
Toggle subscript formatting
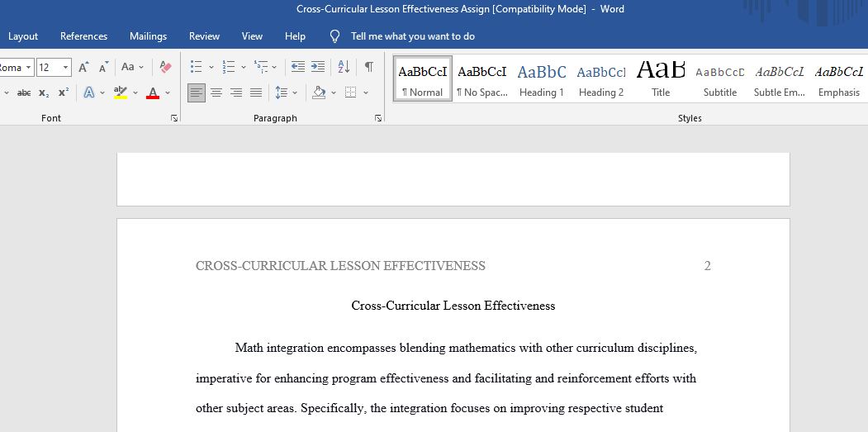[44, 93]
